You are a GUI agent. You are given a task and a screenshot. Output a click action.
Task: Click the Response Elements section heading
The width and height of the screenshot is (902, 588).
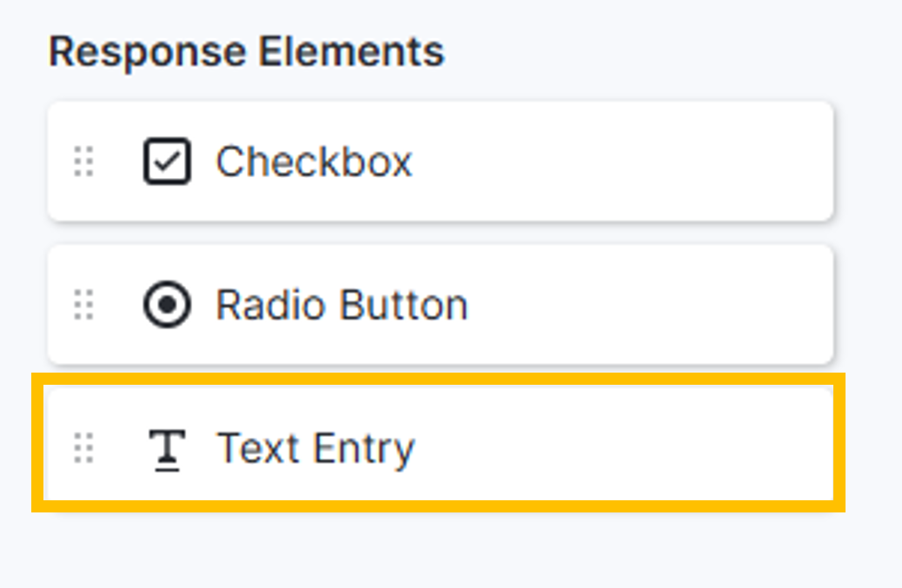[246, 52]
